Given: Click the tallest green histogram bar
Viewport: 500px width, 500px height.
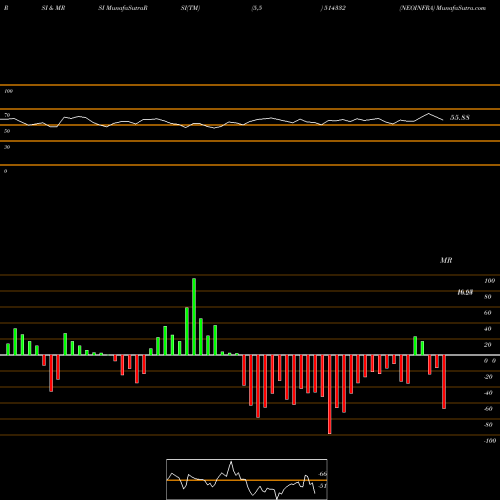Looking at the screenshot, I should [x=194, y=316].
